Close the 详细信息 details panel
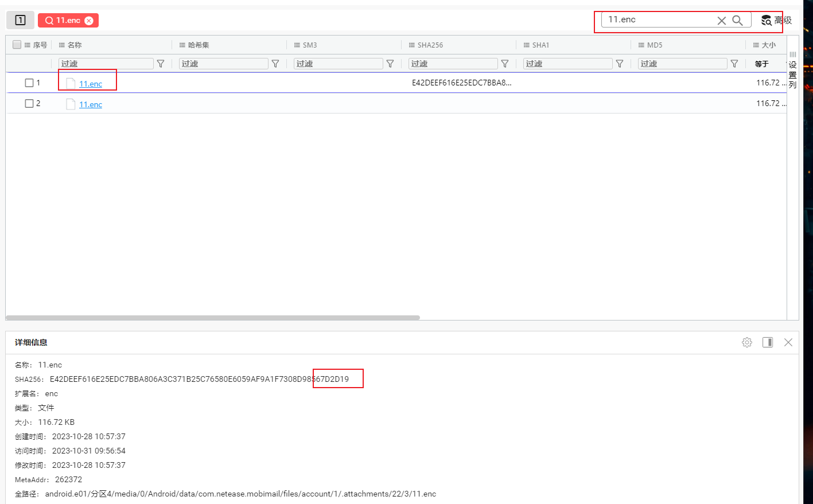Image resolution: width=813 pixels, height=504 pixels. point(788,342)
